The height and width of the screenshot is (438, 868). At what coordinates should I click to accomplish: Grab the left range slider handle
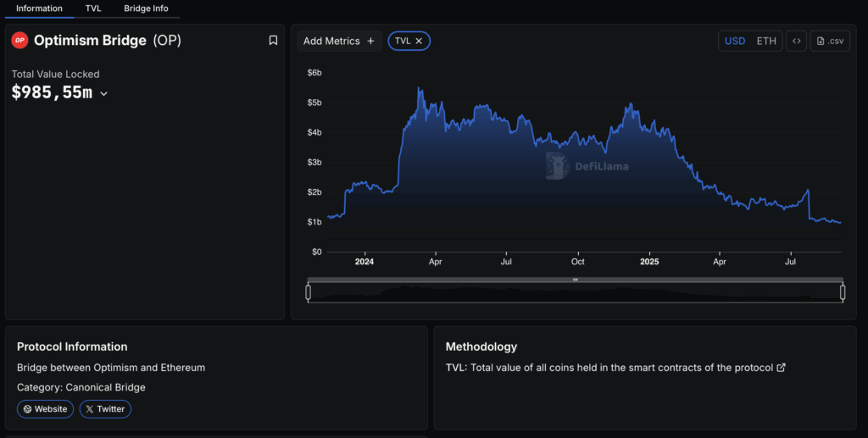click(309, 292)
